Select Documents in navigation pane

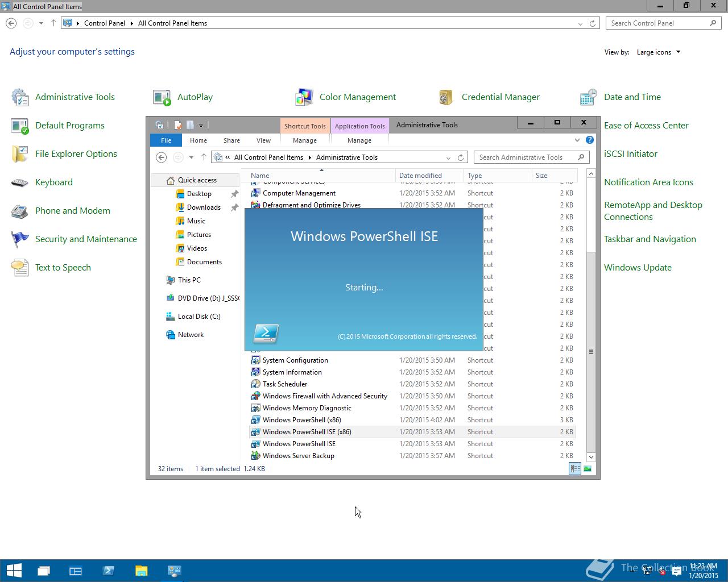tap(204, 262)
